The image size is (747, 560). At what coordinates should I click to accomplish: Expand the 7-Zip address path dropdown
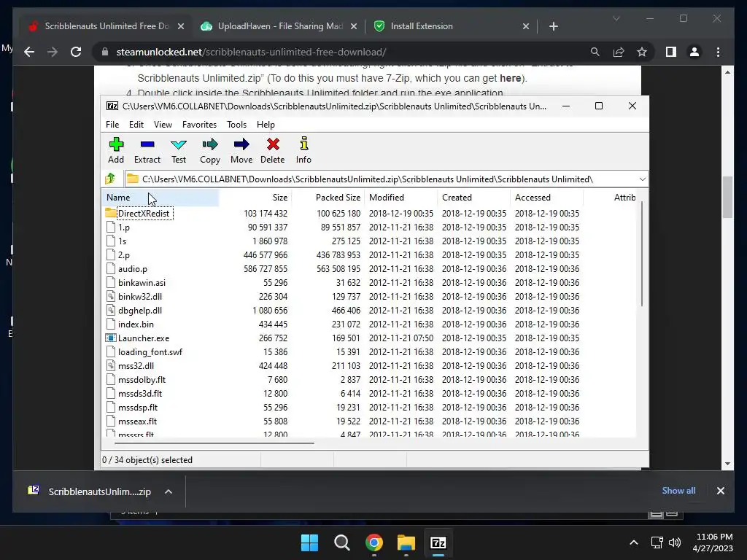[642, 179]
